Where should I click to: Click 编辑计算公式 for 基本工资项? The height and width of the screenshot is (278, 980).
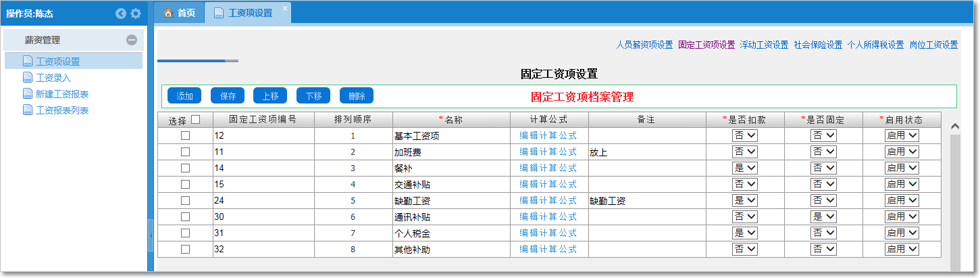pos(548,136)
